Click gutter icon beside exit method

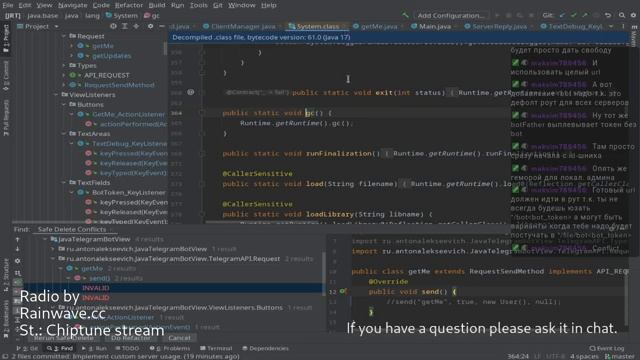(x=190, y=92)
